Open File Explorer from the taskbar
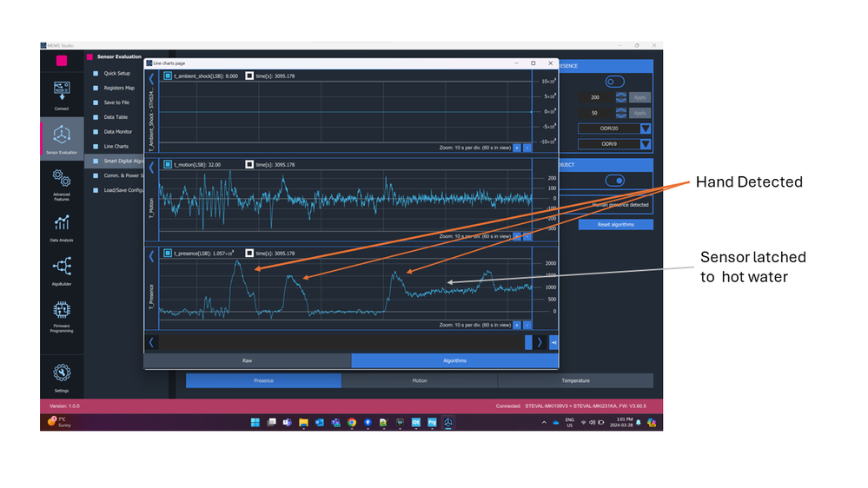This screenshot has height=488, width=868. [303, 422]
